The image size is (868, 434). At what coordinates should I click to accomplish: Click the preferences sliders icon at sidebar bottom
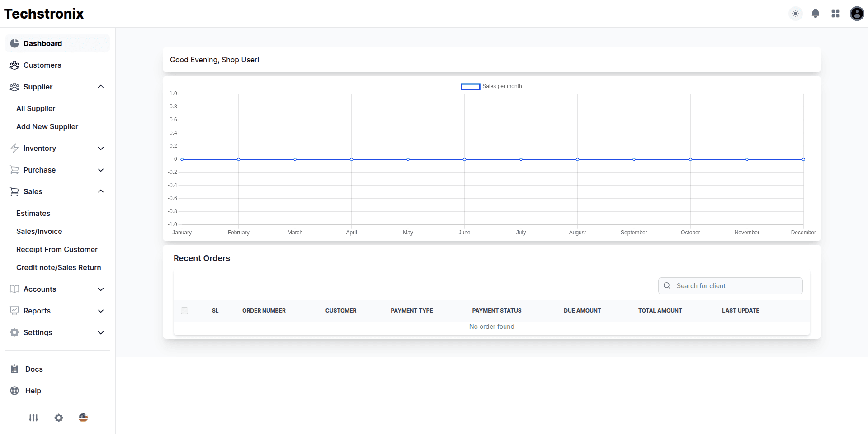tap(33, 418)
